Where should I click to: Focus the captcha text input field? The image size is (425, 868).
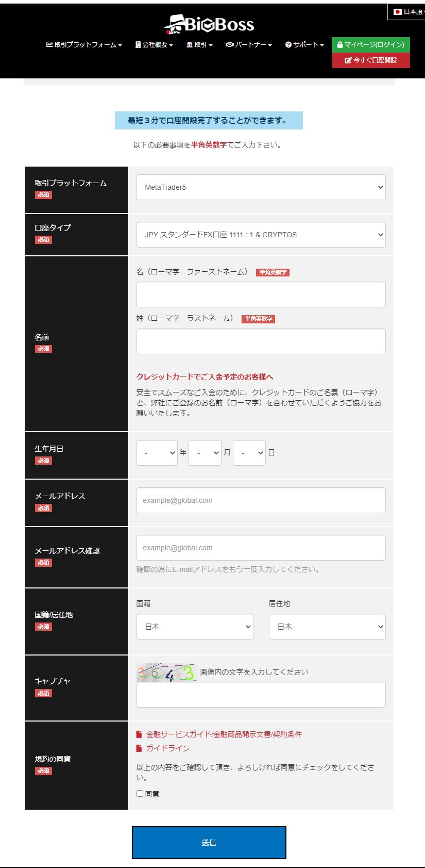tap(261, 695)
